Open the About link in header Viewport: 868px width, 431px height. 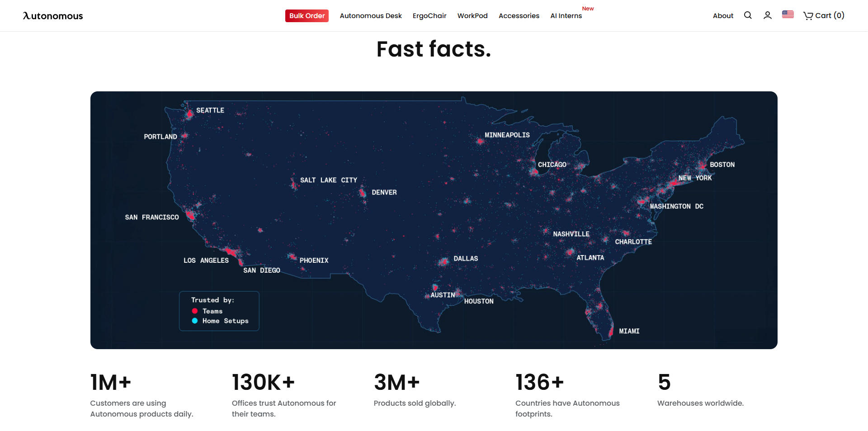click(x=723, y=16)
